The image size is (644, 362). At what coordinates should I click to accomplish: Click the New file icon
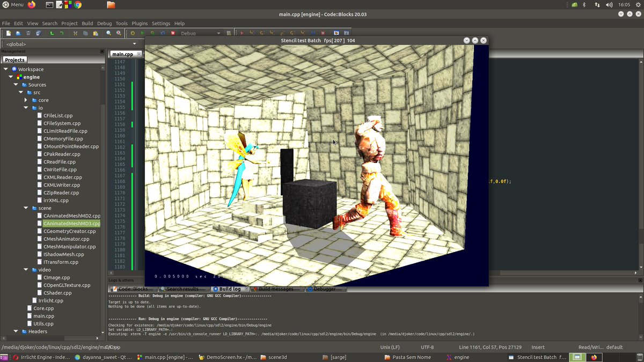click(9, 33)
